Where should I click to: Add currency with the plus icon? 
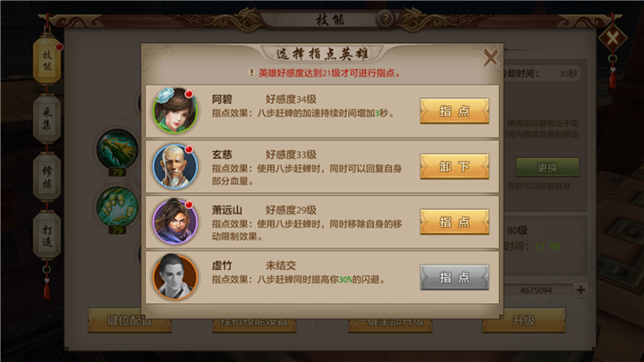[x=580, y=290]
